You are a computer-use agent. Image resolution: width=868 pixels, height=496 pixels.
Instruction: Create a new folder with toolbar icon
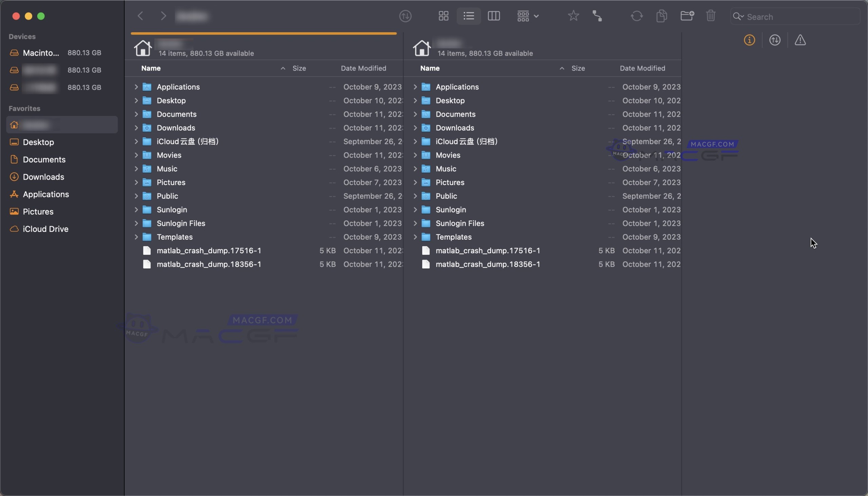(687, 16)
